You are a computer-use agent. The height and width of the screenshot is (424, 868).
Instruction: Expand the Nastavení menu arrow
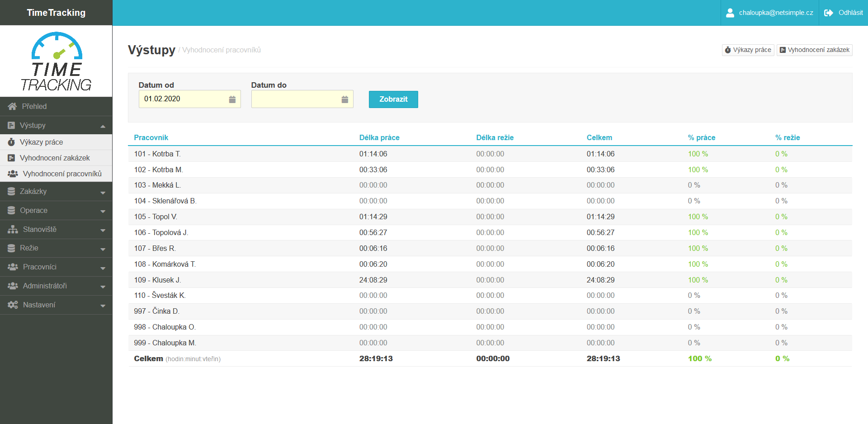pos(103,306)
